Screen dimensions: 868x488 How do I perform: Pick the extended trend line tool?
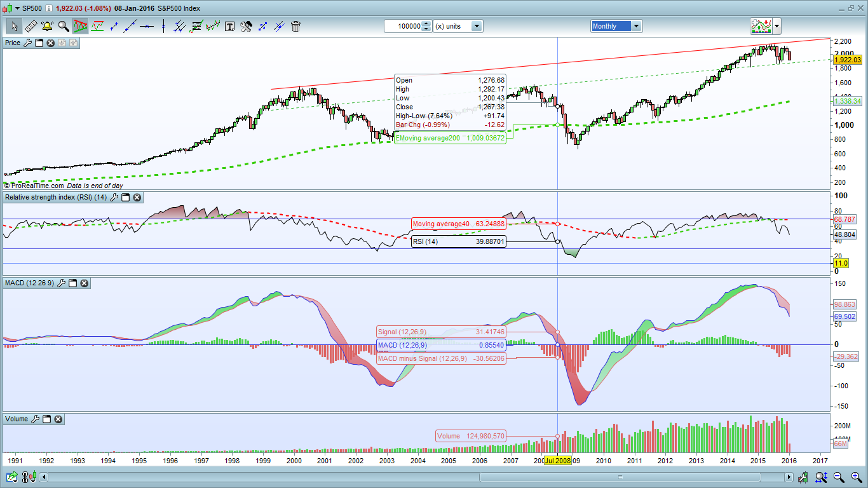click(131, 26)
